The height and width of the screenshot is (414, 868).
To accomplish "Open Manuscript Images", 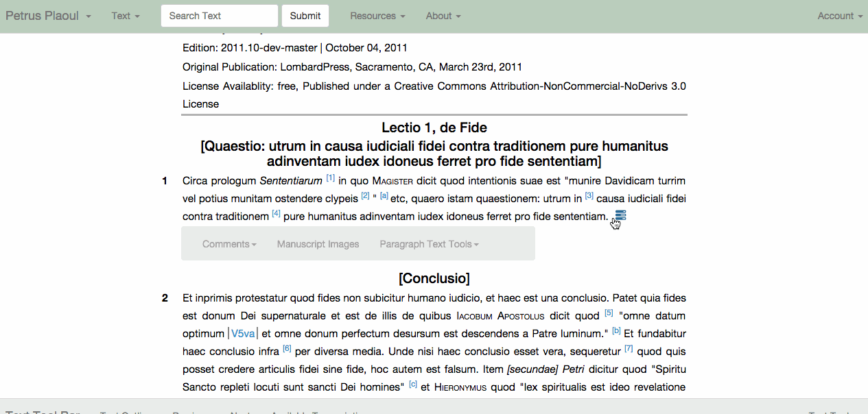I will click(318, 244).
